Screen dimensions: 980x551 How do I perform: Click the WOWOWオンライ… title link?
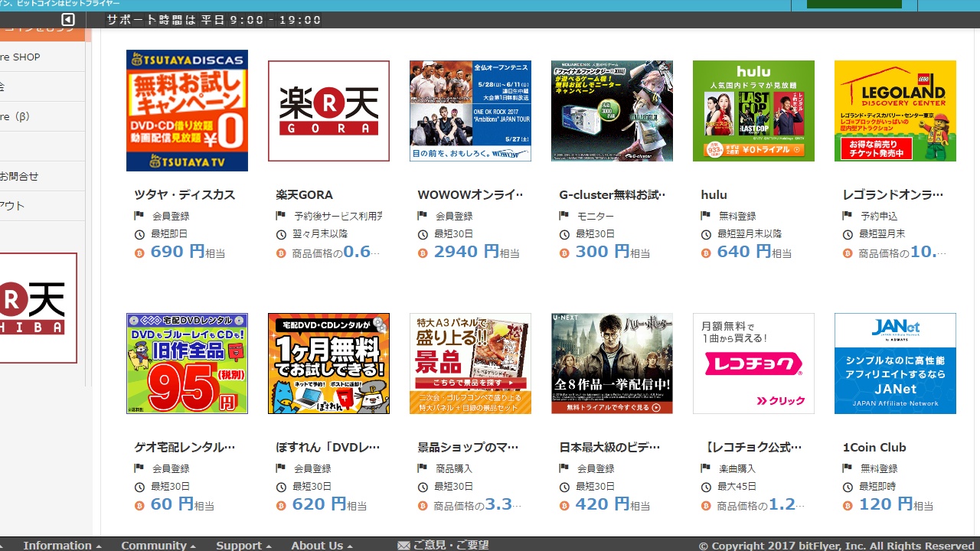pyautogui.click(x=470, y=195)
